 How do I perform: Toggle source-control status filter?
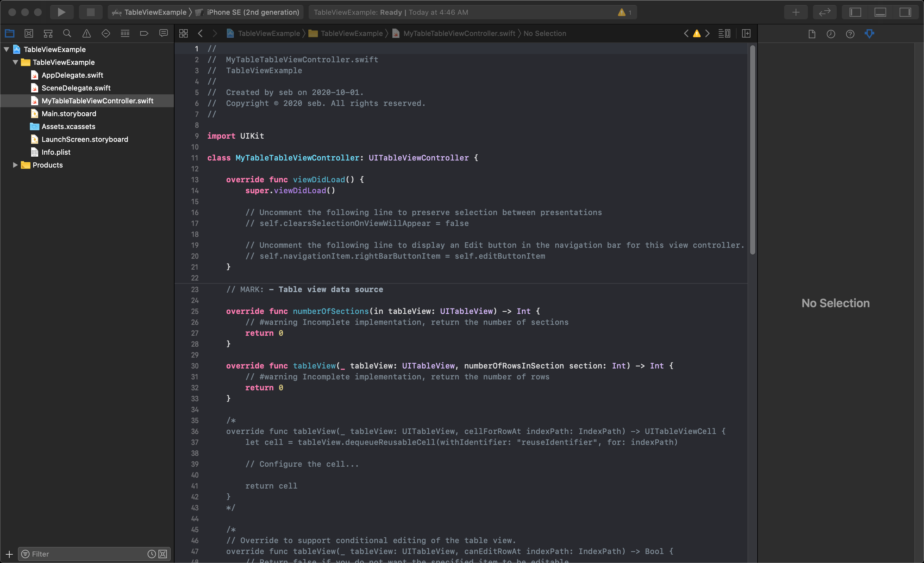coord(163,554)
